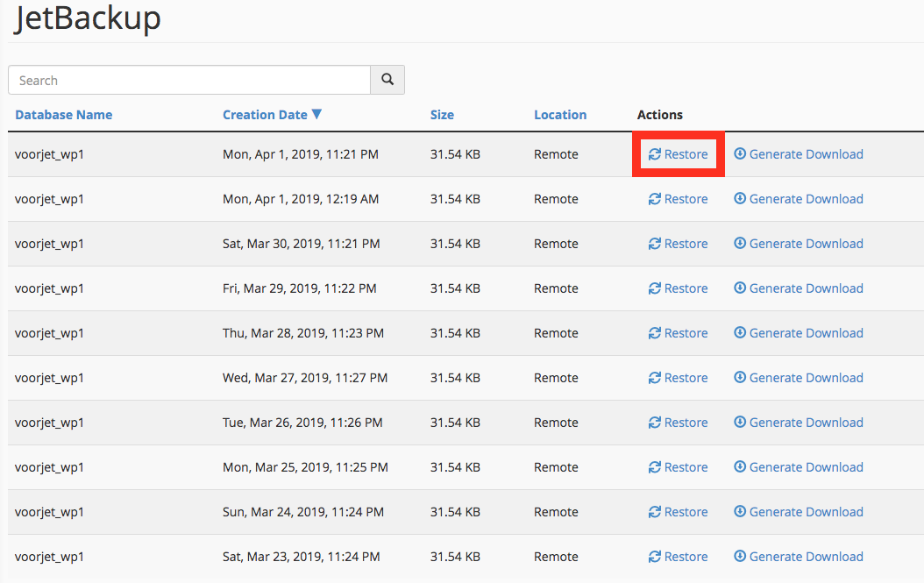Select date text 'Wed, Mar 27, 2019, 11:27 PM'
Viewport: 924px width, 583px height.
click(305, 378)
